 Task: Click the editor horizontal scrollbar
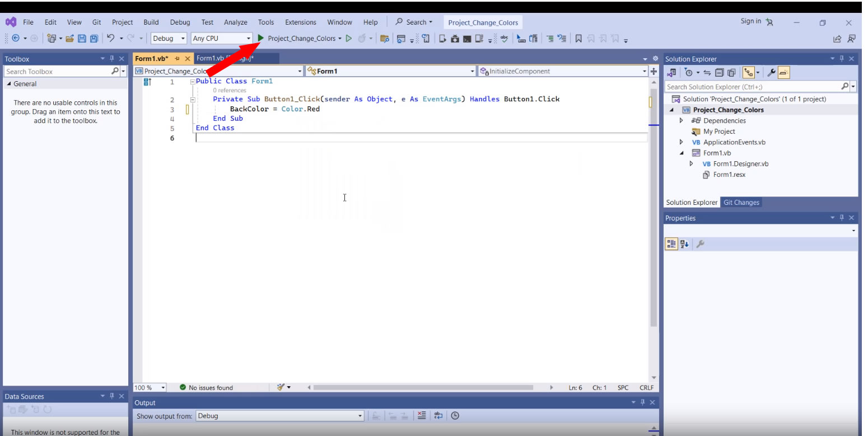click(423, 387)
